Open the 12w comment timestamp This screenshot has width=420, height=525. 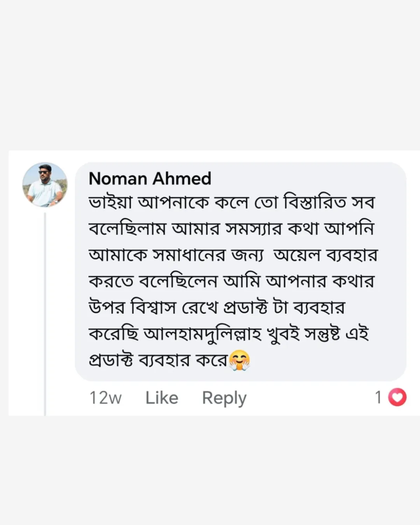(x=105, y=398)
